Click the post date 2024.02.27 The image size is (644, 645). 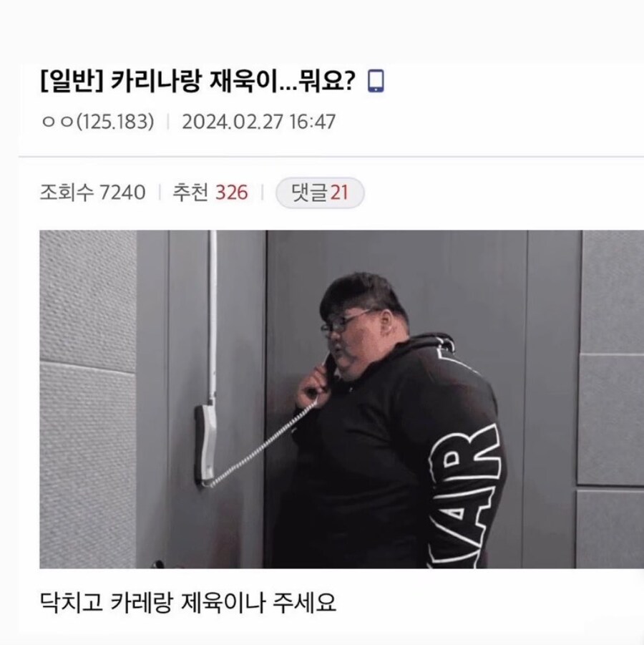click(233, 122)
